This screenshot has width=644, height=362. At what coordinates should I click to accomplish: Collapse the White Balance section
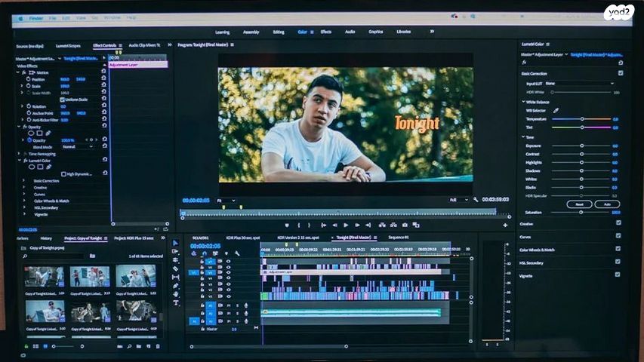coord(523,101)
